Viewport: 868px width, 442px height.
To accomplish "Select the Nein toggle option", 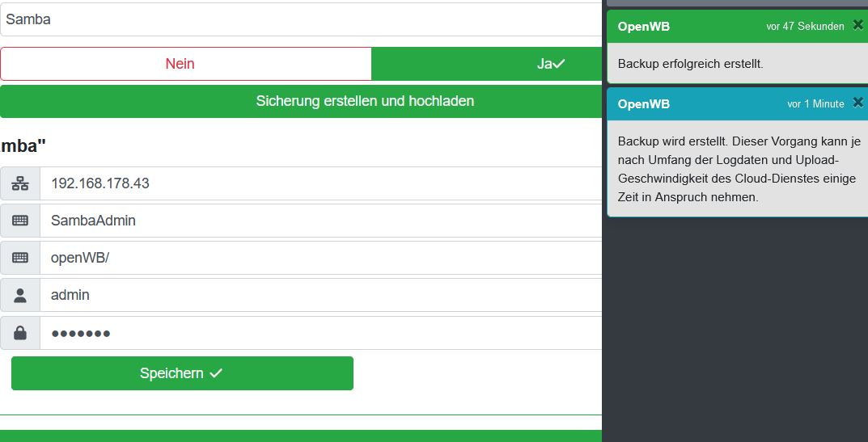I will click(185, 64).
